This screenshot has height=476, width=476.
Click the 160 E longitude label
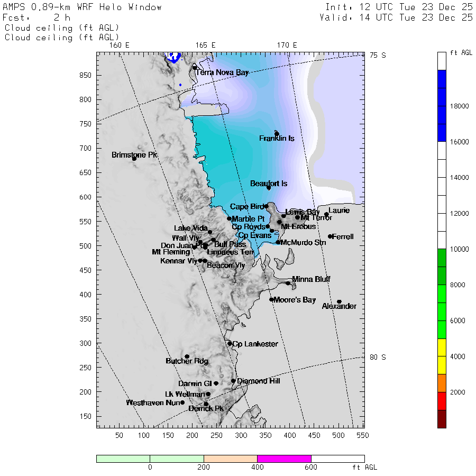pos(120,45)
